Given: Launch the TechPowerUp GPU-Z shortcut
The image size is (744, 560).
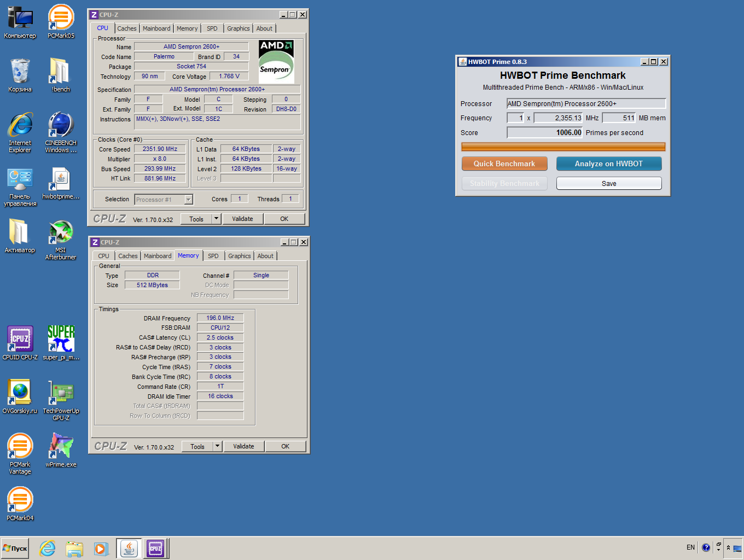Looking at the screenshot, I should [61, 400].
